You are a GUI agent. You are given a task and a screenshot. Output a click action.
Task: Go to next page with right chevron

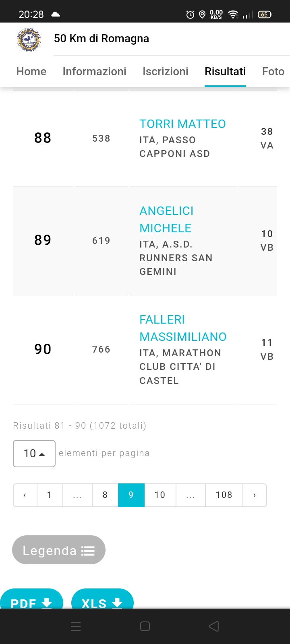[255, 495]
